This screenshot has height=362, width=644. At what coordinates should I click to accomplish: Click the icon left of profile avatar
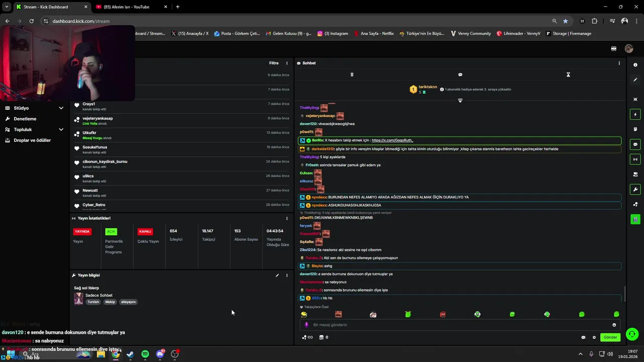point(614,49)
